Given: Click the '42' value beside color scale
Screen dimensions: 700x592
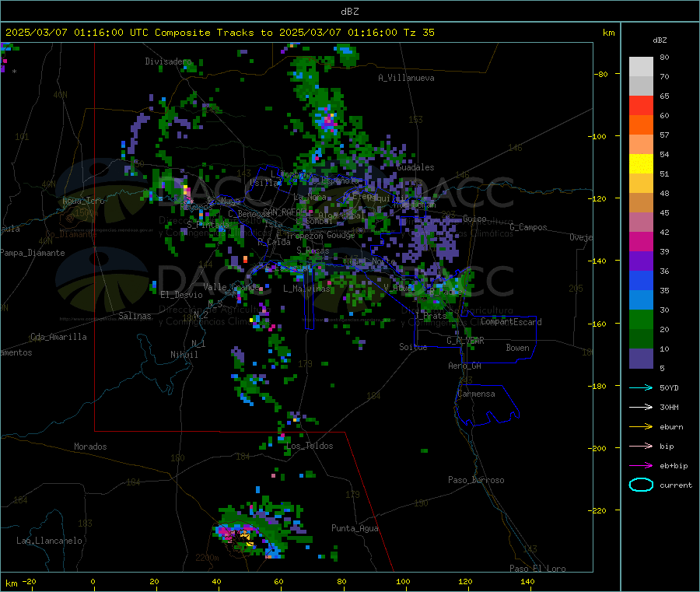Looking at the screenshot, I should (x=664, y=233).
